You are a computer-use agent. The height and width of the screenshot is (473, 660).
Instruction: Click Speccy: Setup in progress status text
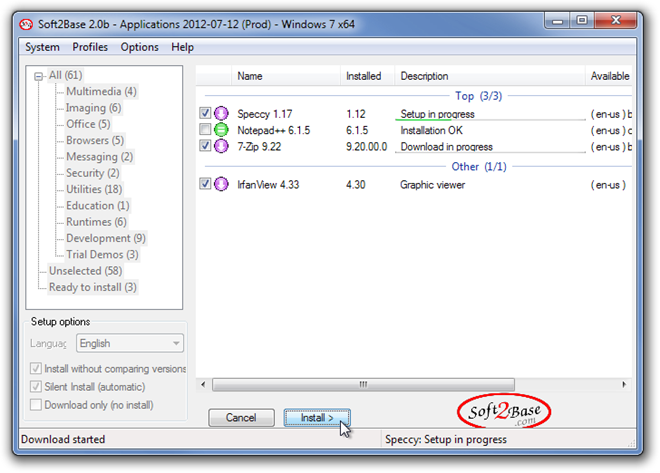coord(446,439)
